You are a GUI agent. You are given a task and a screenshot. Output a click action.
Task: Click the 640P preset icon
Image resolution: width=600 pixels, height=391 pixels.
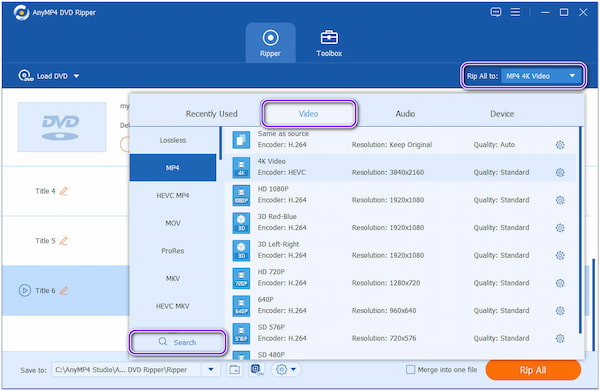click(x=241, y=306)
